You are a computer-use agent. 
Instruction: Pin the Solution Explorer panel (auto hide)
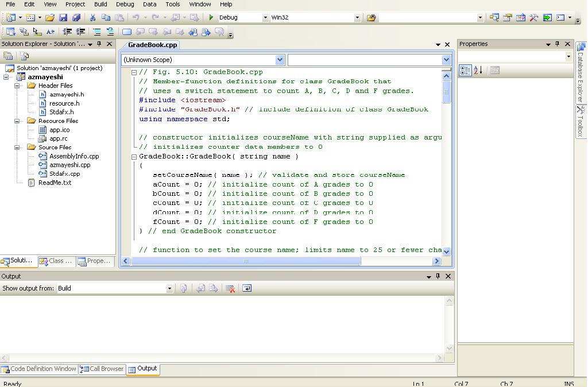pos(99,44)
